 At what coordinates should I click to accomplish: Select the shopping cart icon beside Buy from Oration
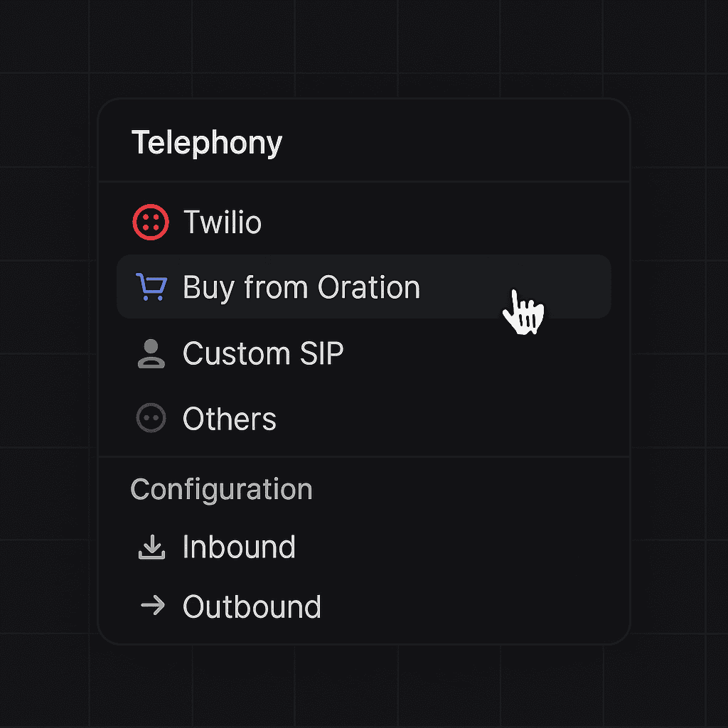(x=150, y=287)
